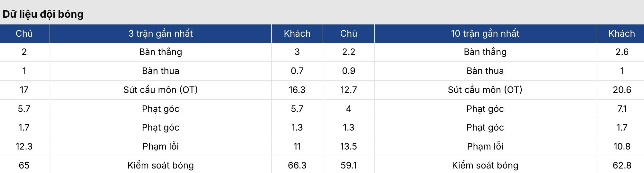
Task: Click 'Bàn thua' row label under 3 trận gần nhất
Action: tap(160, 71)
